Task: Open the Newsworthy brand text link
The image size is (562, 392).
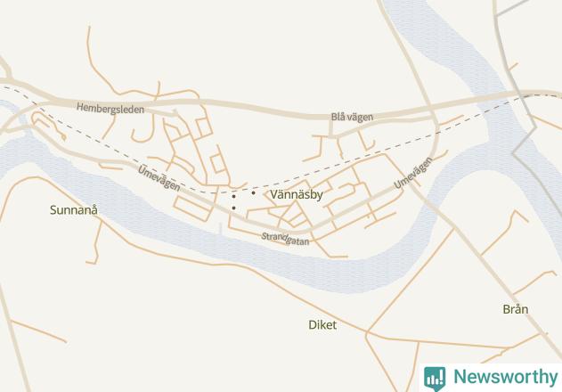Action: [x=506, y=377]
